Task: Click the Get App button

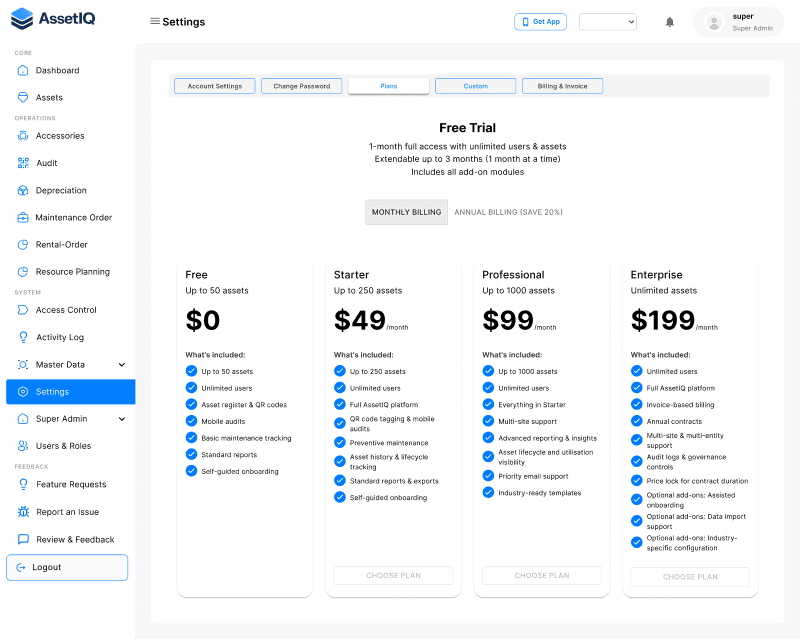Action: pos(540,22)
